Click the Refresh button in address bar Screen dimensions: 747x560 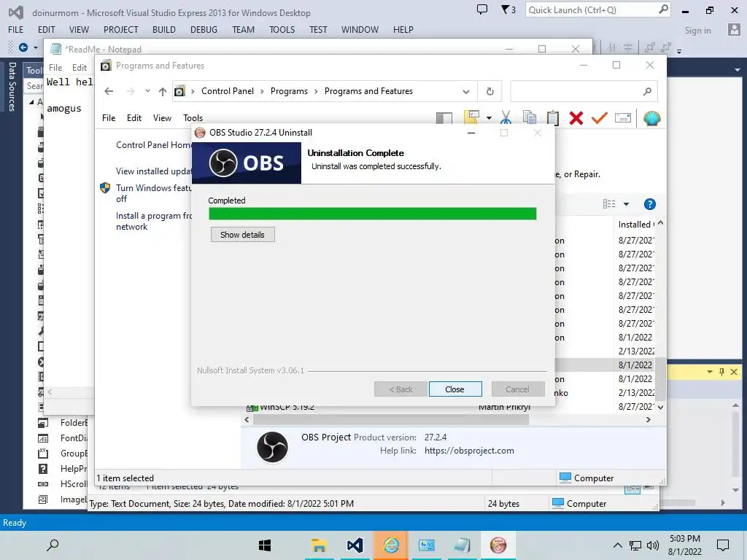click(489, 91)
